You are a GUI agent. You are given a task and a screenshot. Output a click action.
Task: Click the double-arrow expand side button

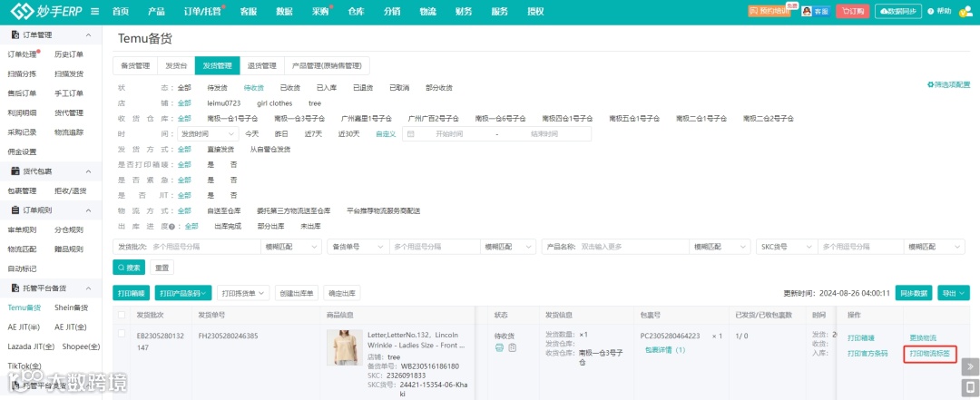[970, 366]
